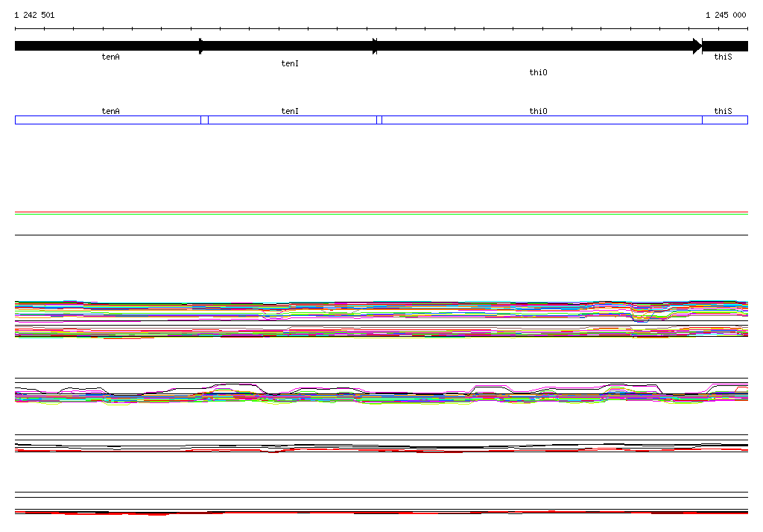Select the blue-outlined tenI annotation box
This screenshot has width=763, height=532.
(x=292, y=120)
